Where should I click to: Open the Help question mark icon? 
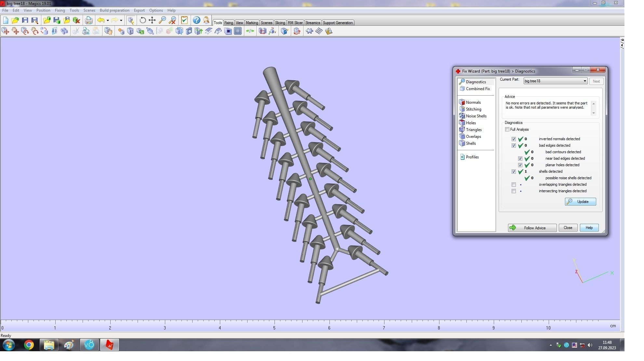196,20
